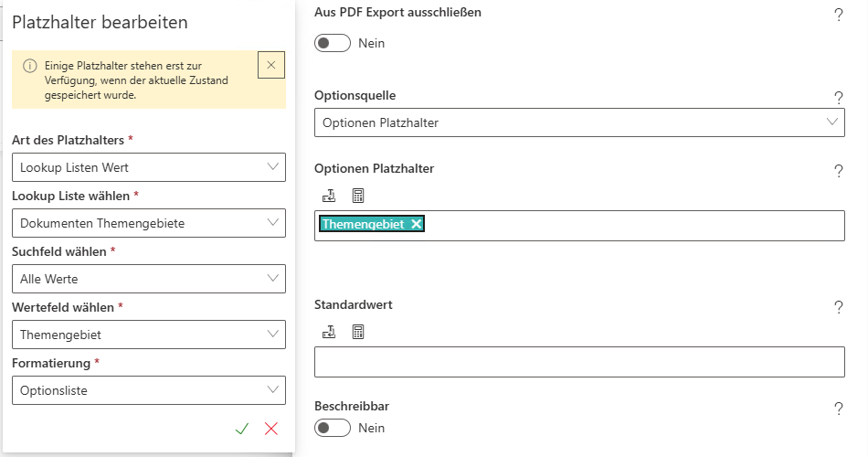Image resolution: width=868 pixels, height=457 pixels.
Task: Show help for Optionsquelle
Action: [838, 98]
